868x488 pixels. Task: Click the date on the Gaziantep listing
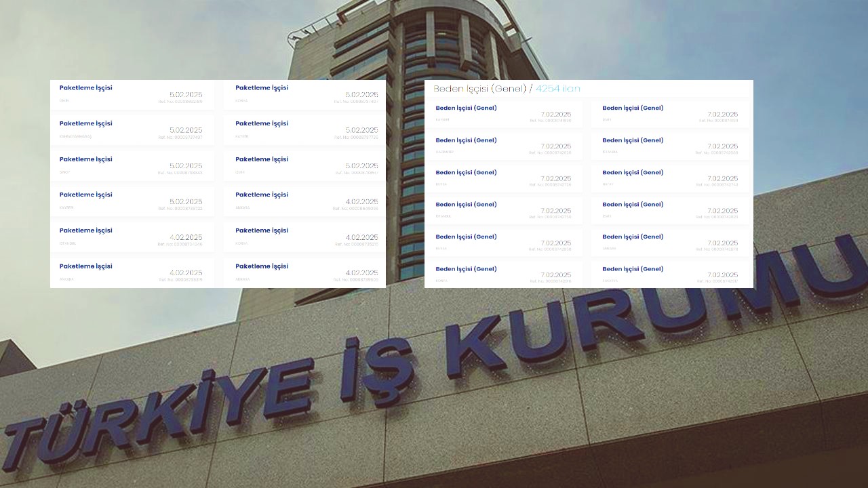[x=555, y=146]
